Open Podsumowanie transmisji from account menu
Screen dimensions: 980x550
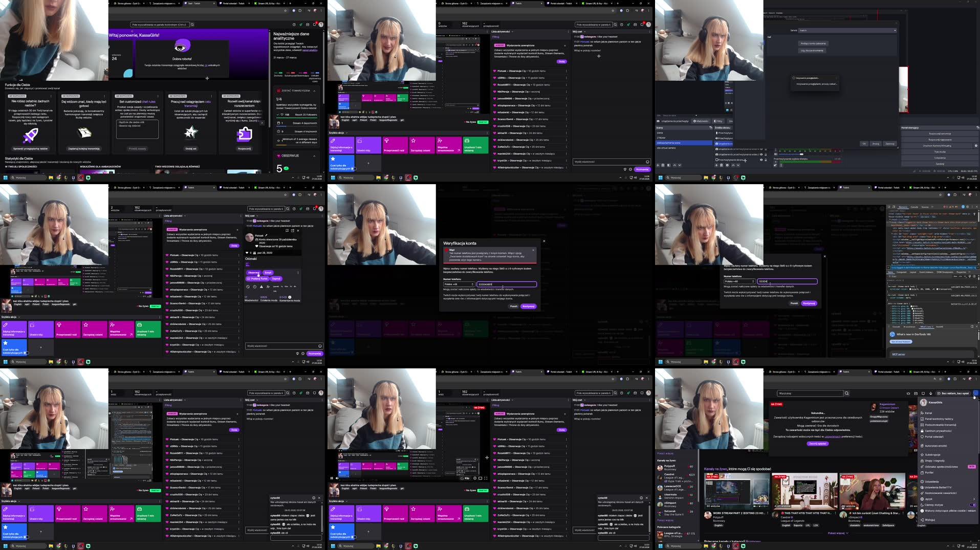948,425
